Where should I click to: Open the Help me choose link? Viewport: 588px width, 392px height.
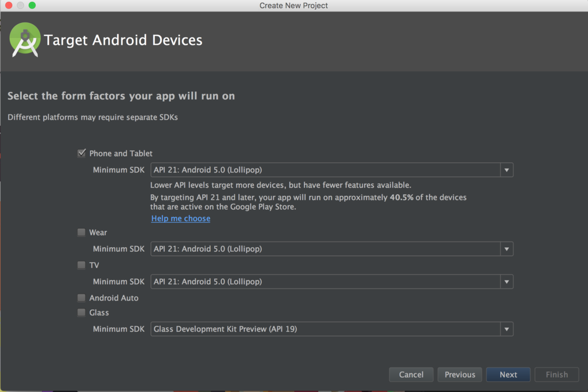click(181, 218)
